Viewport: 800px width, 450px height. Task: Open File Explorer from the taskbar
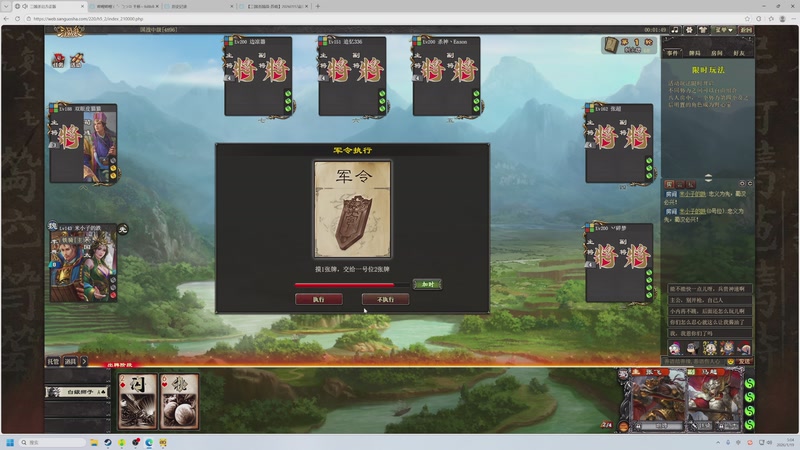pyautogui.click(x=94, y=442)
